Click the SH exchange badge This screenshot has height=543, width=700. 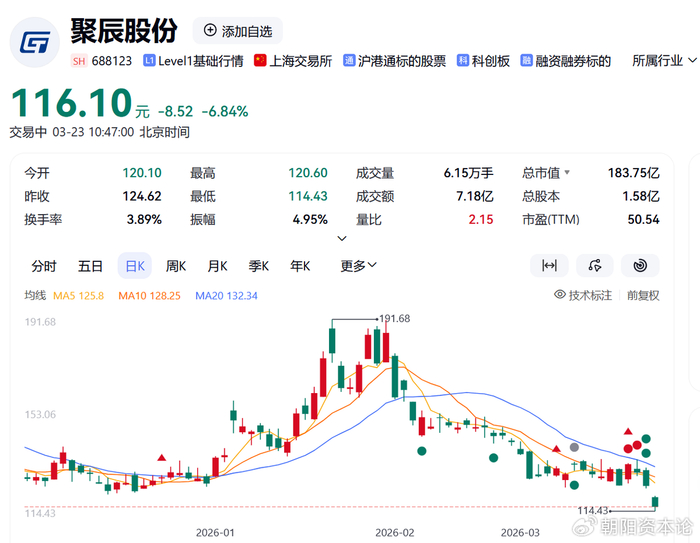79,61
